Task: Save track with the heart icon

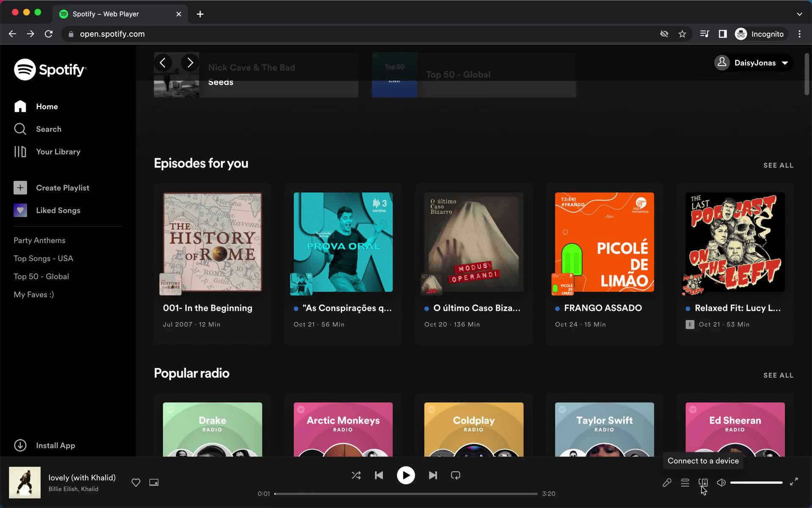Action: click(136, 483)
